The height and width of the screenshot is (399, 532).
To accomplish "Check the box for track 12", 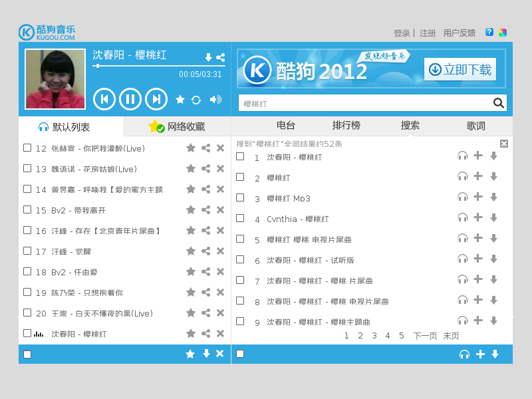I will [x=27, y=148].
